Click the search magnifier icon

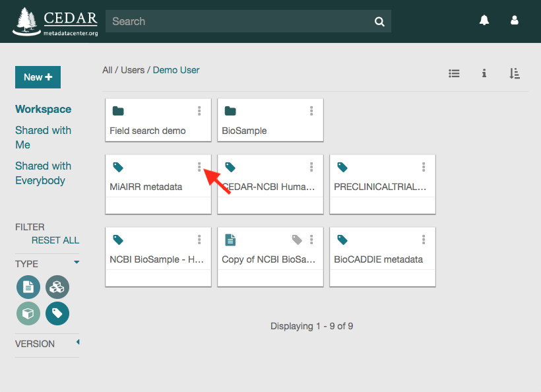click(x=379, y=21)
